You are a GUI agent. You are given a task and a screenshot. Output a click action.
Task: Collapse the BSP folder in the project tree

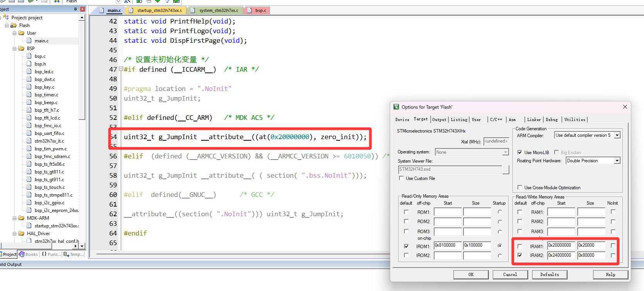tap(14, 49)
